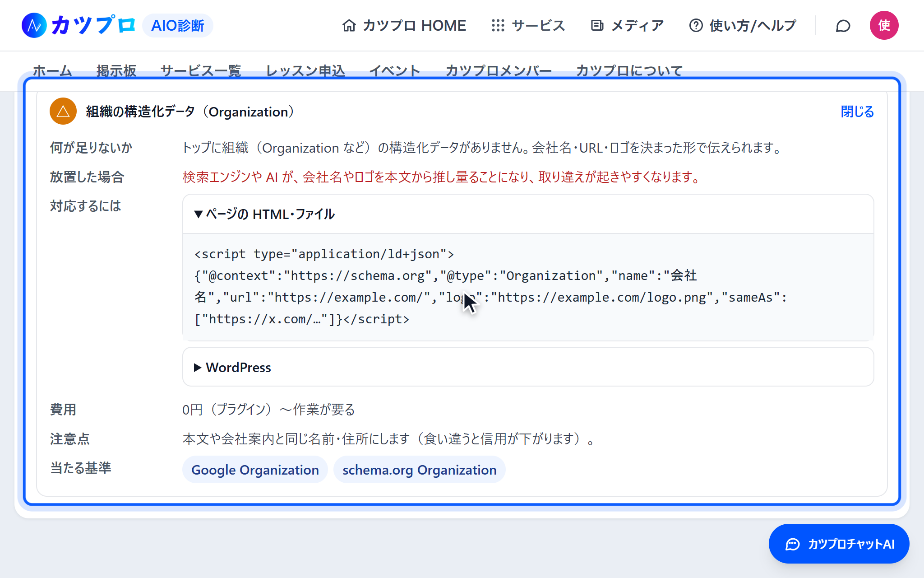Click the 当たる基準 label
This screenshot has width=924, height=578.
pyautogui.click(x=80, y=468)
